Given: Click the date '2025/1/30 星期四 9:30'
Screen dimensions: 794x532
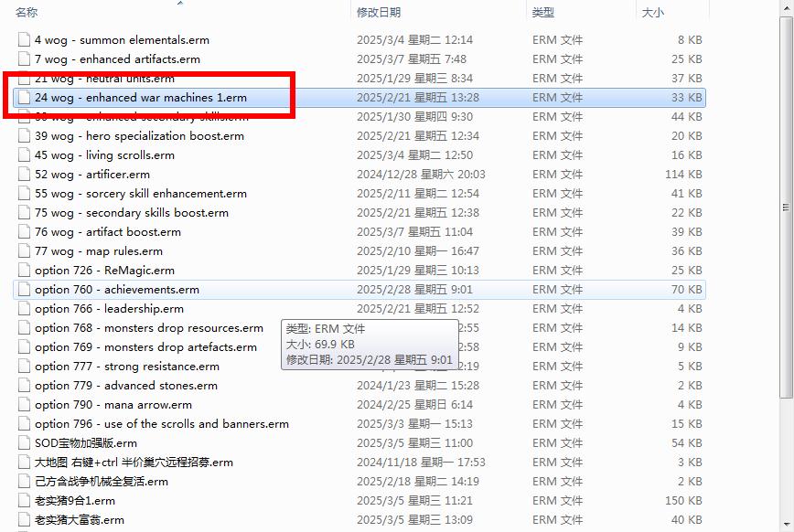Looking at the screenshot, I should click(414, 117).
